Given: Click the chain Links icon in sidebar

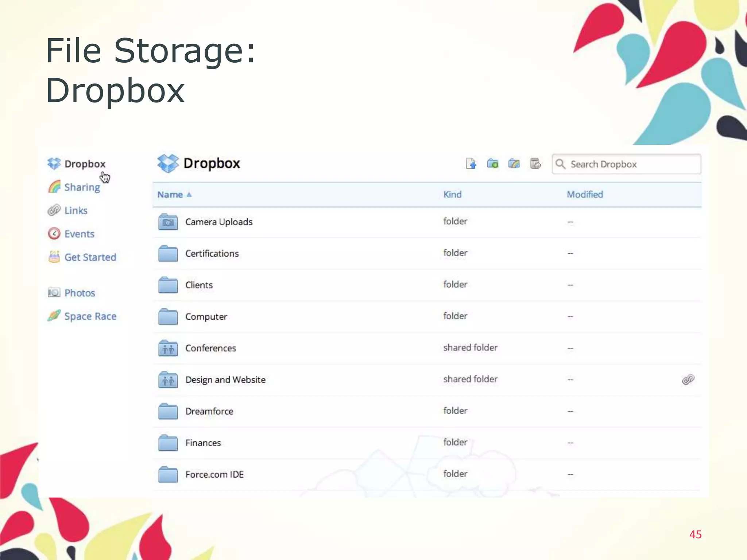Looking at the screenshot, I should pyautogui.click(x=54, y=210).
